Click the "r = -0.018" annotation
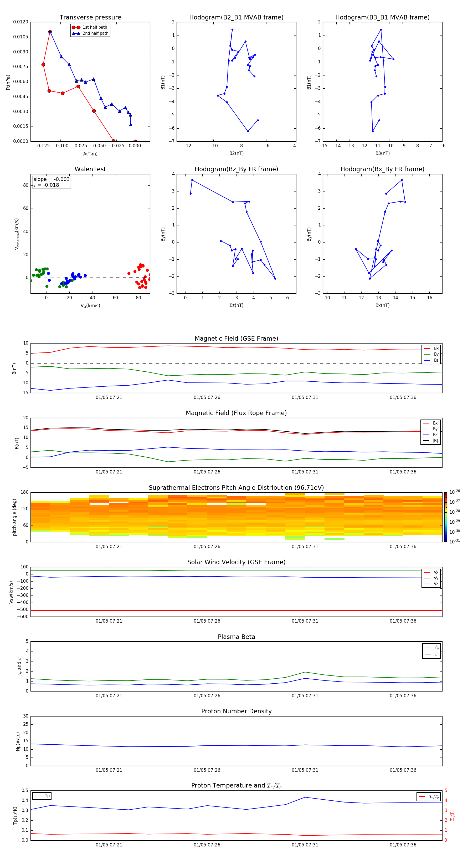 [x=47, y=185]
